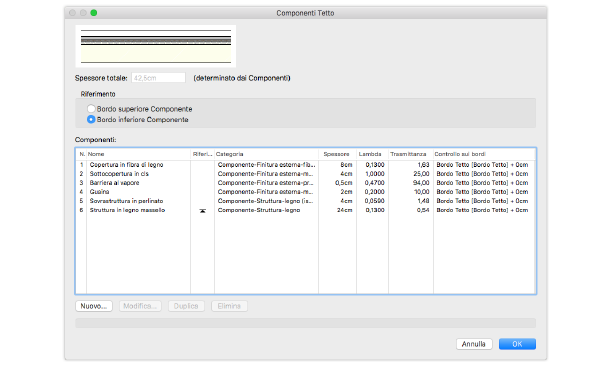Screen dimensions: 607x367
Task: Click the Controllo sui bordi column header
Action: 484,154
